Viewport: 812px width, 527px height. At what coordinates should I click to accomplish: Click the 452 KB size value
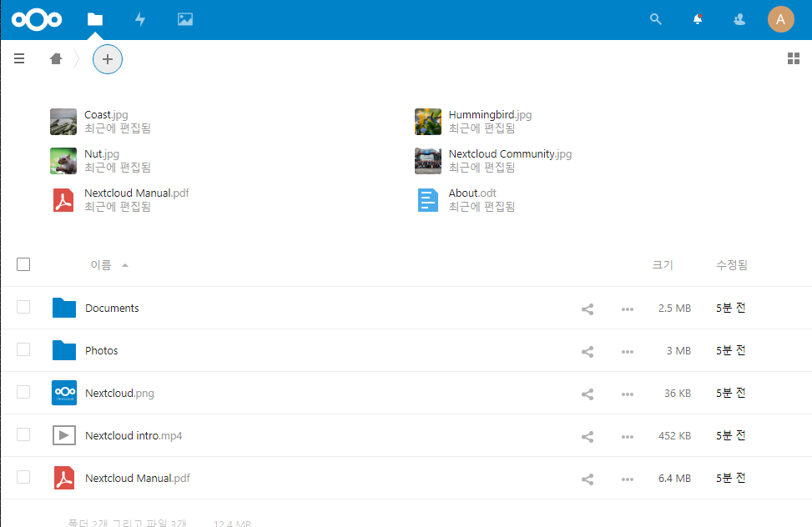click(674, 436)
